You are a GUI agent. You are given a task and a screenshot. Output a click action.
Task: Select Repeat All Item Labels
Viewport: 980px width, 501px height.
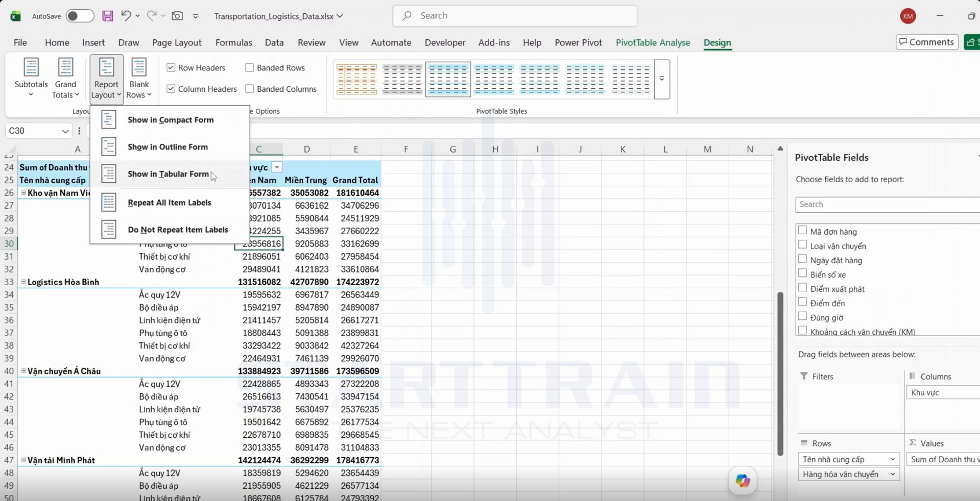[170, 203]
